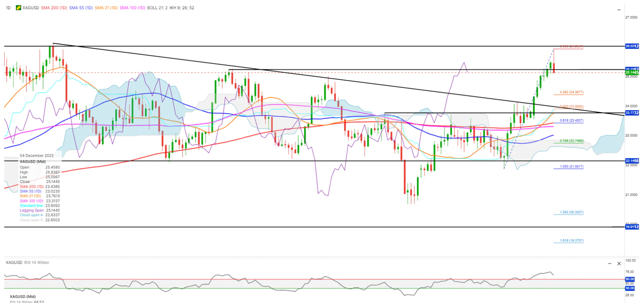
Task: Select XAGUSD symbol name in chart header
Action: click(x=30, y=8)
